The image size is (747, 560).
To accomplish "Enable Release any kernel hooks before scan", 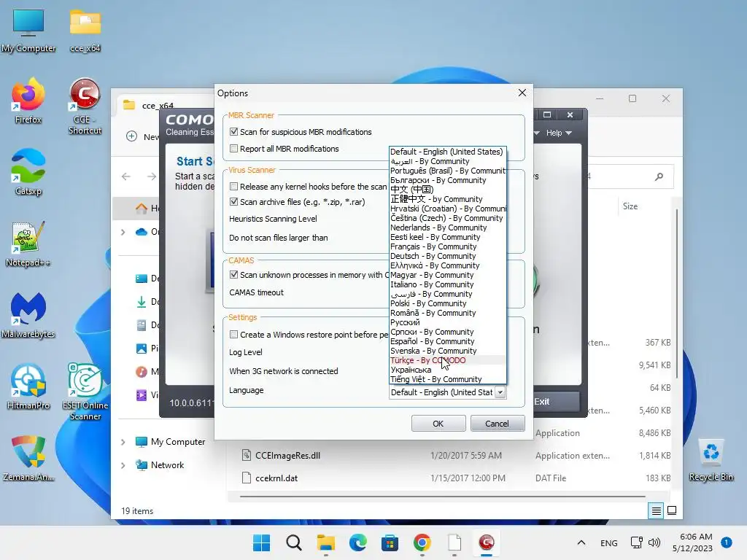I will 233,186.
